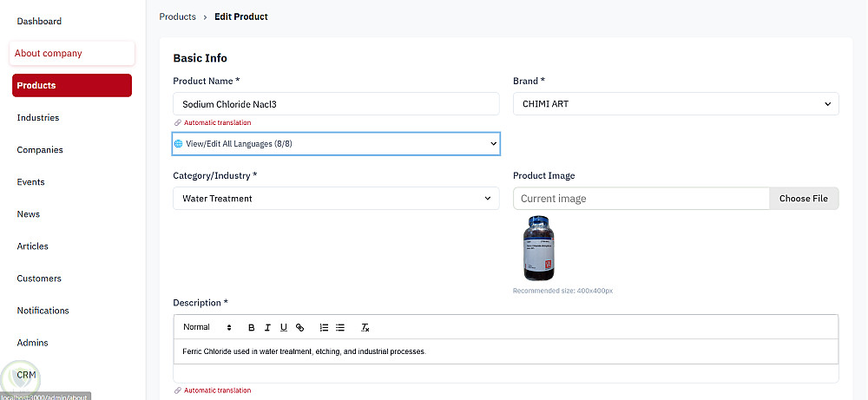Click into the Description text area

click(x=505, y=351)
